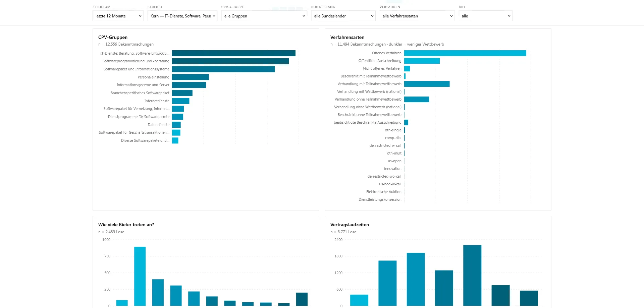Select the 'Offenes Verfahren' bar

point(465,53)
